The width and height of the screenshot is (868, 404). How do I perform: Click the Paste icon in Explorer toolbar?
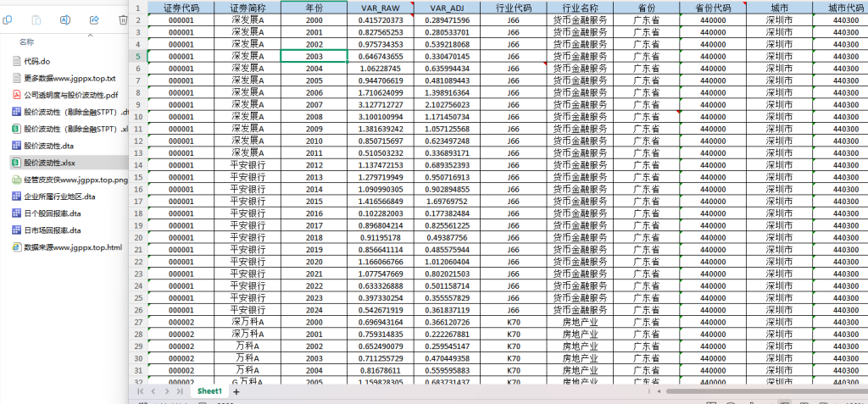(x=36, y=20)
